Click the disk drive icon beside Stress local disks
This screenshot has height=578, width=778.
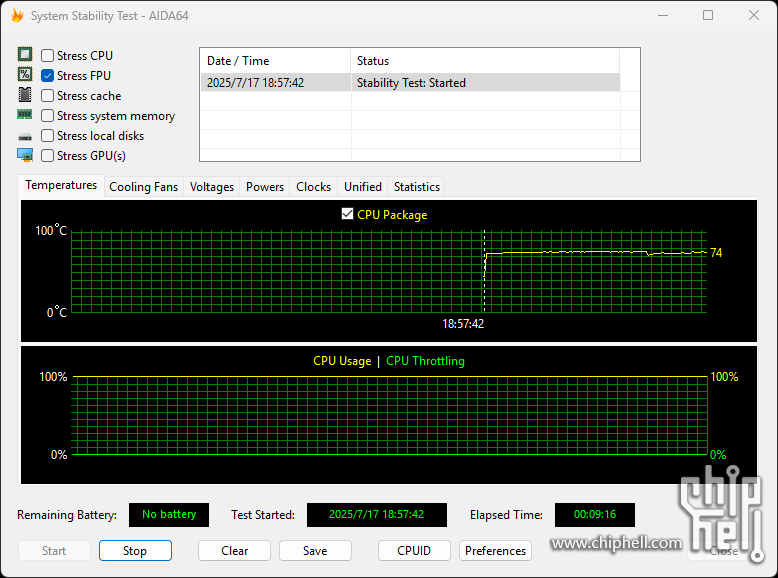(x=25, y=136)
